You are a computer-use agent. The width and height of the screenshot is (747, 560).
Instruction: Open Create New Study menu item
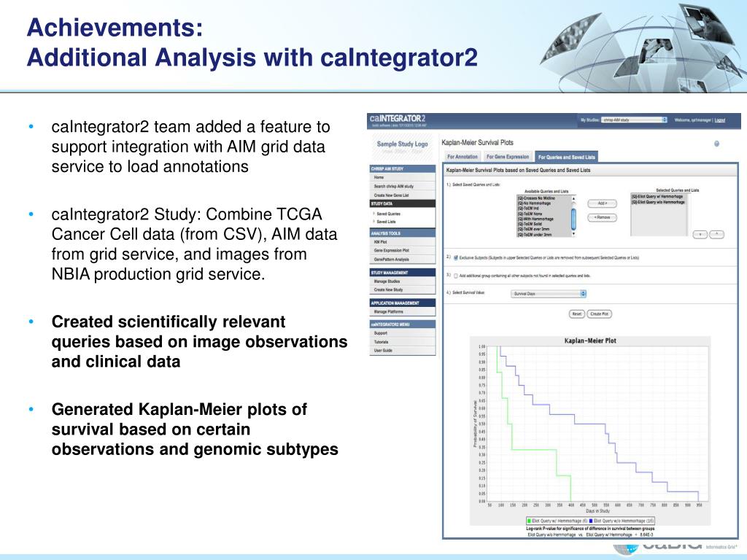click(403, 290)
